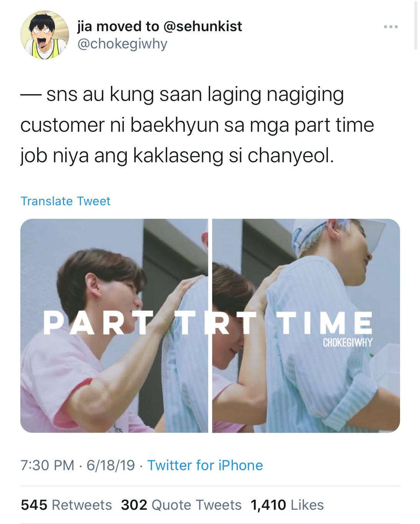View the 1,410 Likes list

(287, 505)
